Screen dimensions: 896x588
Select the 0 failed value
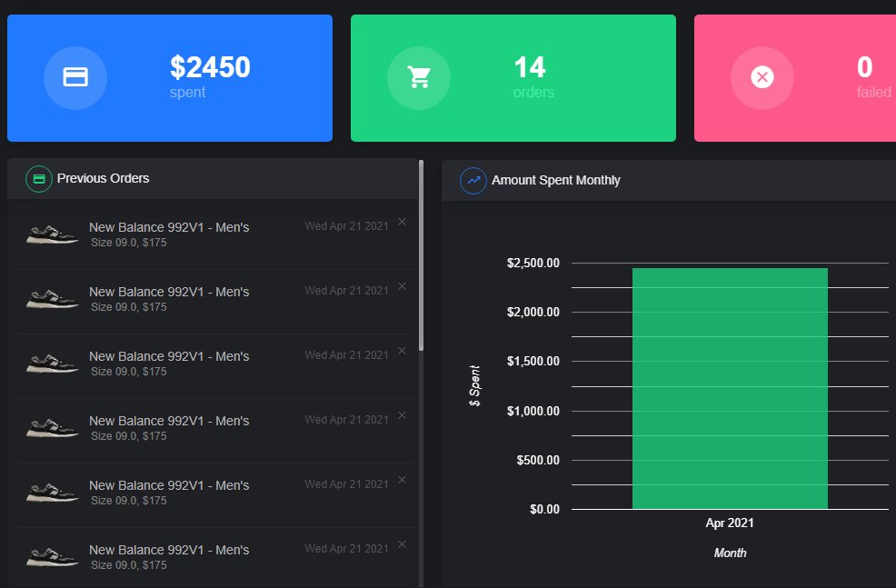[x=864, y=67]
